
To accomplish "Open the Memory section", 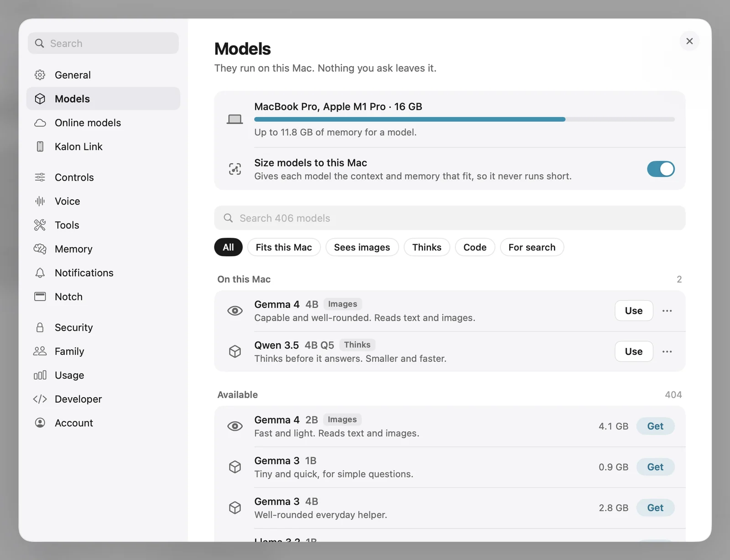I will point(103,249).
